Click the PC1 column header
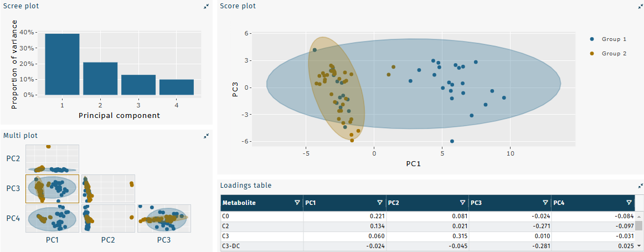The width and height of the screenshot is (644, 252). coord(338,203)
